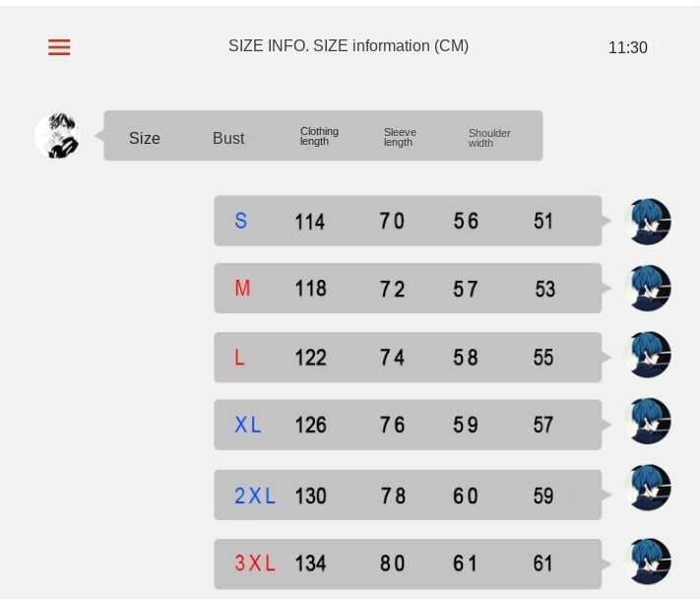Select the blue 2XL size label
The width and height of the screenshot is (700, 599).
(x=255, y=496)
